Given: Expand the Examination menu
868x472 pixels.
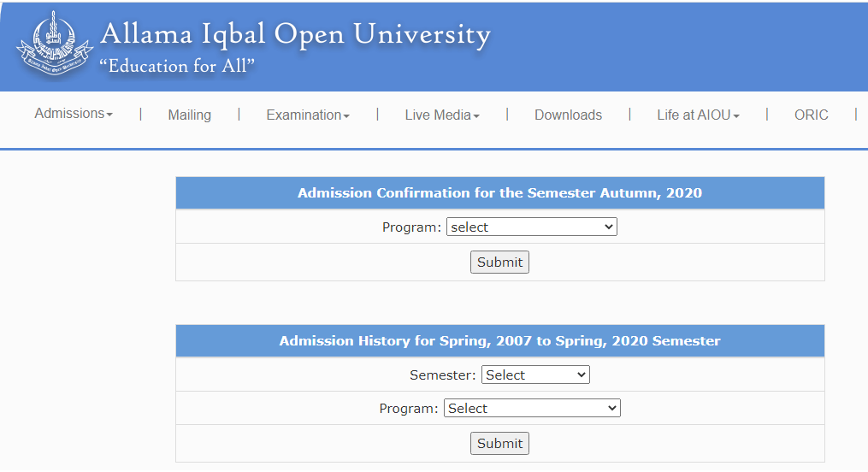Looking at the screenshot, I should 308,115.
